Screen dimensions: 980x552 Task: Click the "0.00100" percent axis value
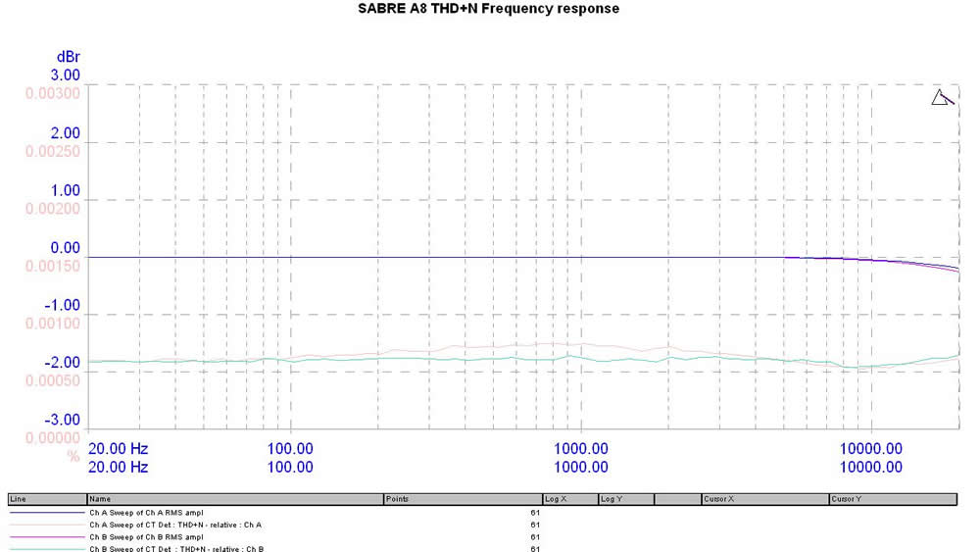pos(53,324)
